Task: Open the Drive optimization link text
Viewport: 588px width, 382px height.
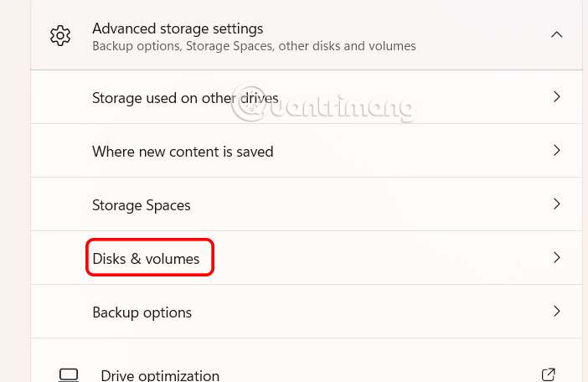Action: coord(160,375)
